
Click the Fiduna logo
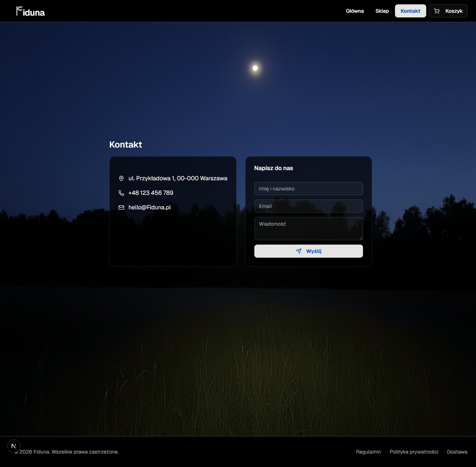coord(31,11)
